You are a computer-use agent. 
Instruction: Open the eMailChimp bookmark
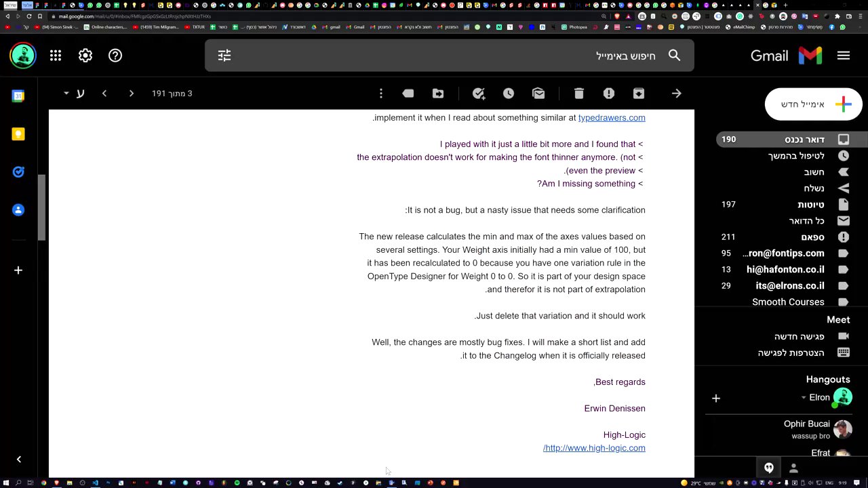click(x=741, y=27)
